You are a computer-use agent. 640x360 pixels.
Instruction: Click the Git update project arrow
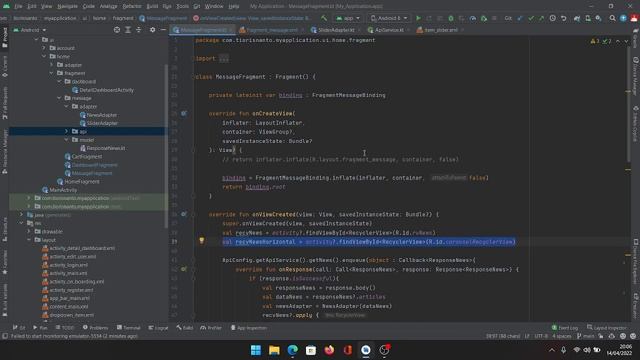(520, 18)
